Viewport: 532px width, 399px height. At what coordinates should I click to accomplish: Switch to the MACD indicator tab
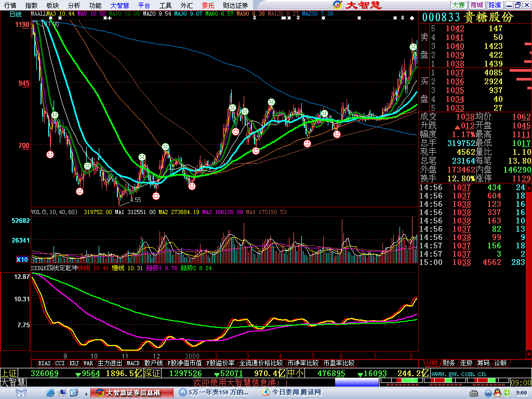point(133,363)
